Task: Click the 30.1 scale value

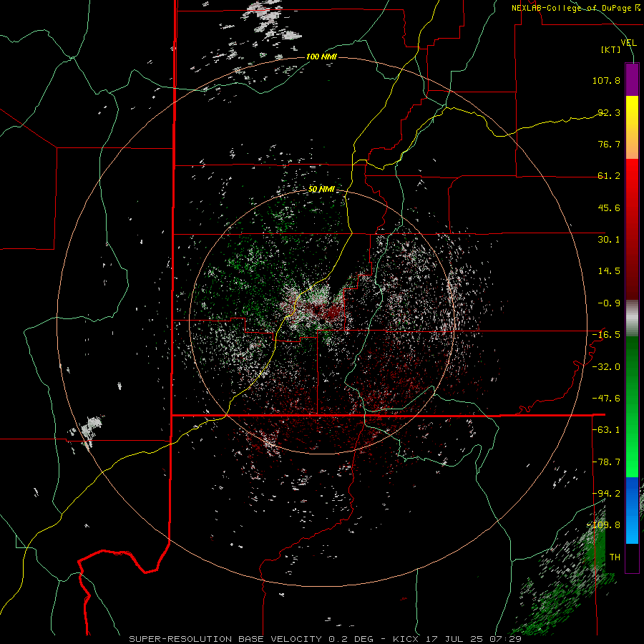Action: [609, 240]
